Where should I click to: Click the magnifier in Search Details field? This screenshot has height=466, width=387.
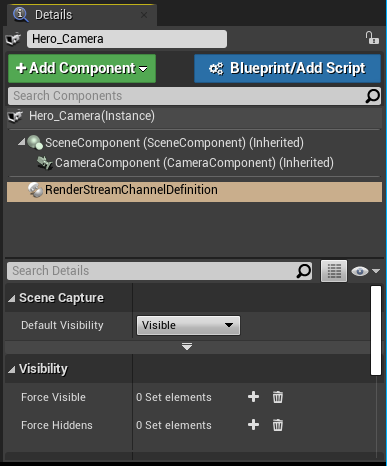pyautogui.click(x=304, y=271)
